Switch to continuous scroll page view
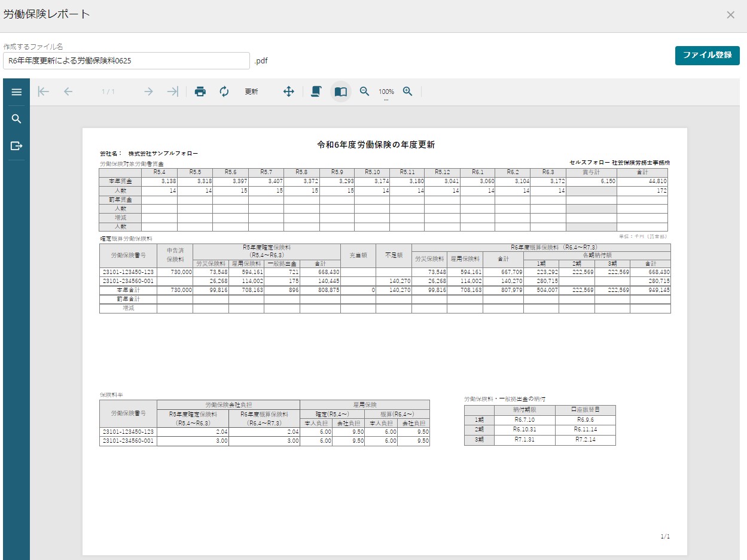Viewport: 747px width, 560px height. 316,92
